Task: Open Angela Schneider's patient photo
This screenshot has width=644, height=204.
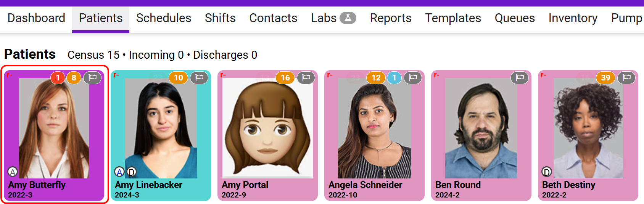Action: pyautogui.click(x=374, y=128)
